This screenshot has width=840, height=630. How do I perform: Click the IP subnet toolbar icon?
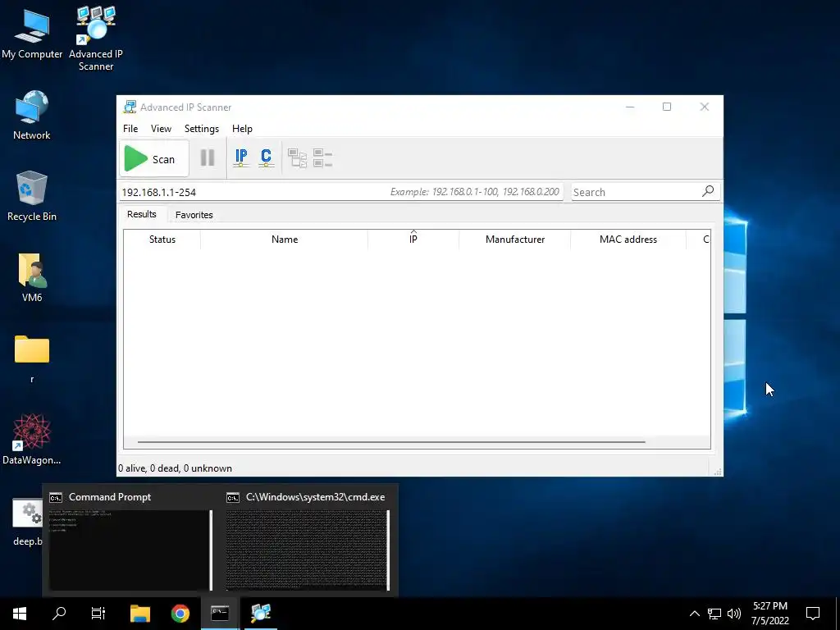point(241,158)
